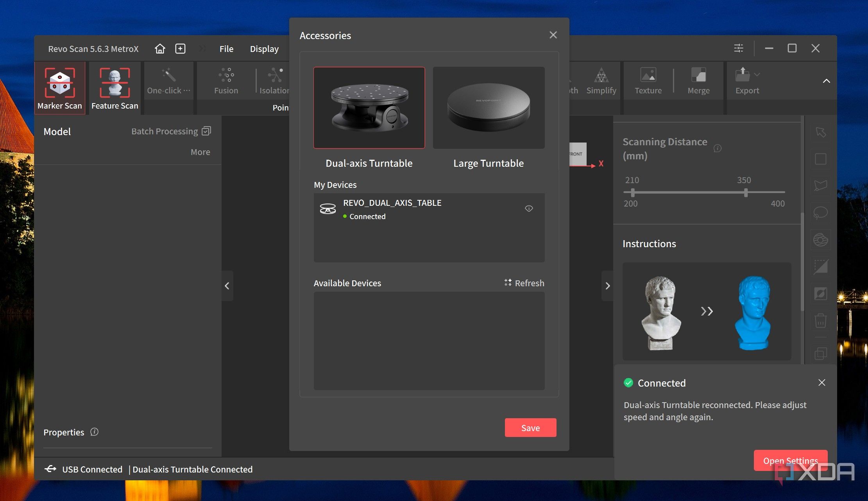Select the Marker Scan mode
Screen dimensions: 868x501
tap(60, 88)
